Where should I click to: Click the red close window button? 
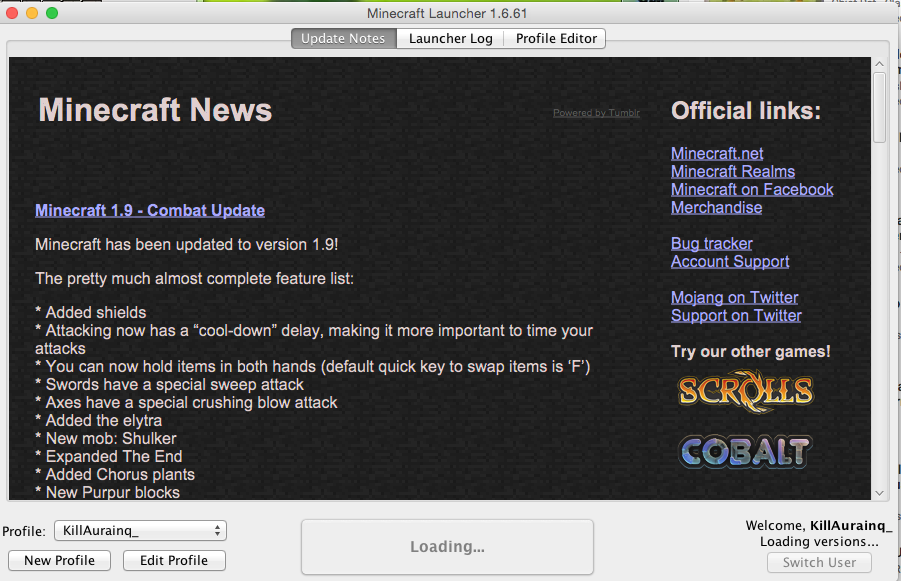coord(12,13)
